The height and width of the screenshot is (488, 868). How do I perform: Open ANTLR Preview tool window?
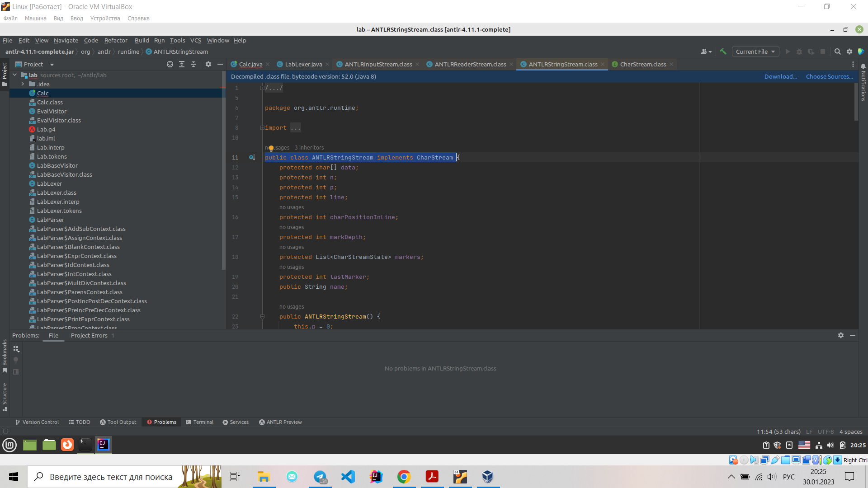tap(280, 422)
